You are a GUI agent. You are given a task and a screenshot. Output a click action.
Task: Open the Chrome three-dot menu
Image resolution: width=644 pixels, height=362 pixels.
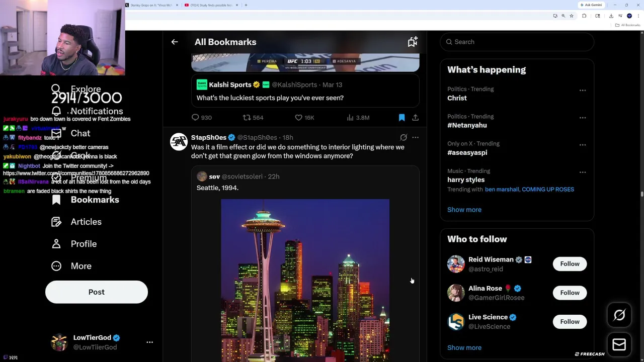tap(637, 16)
